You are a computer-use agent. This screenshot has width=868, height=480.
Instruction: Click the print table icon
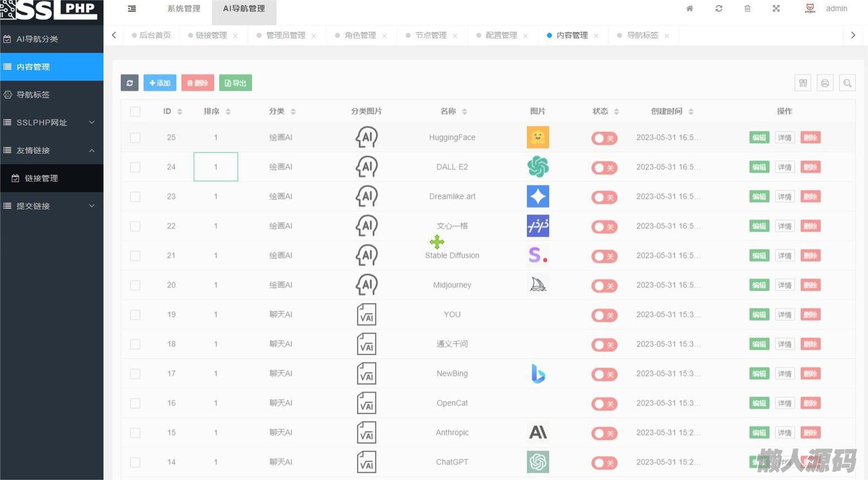pyautogui.click(x=825, y=83)
